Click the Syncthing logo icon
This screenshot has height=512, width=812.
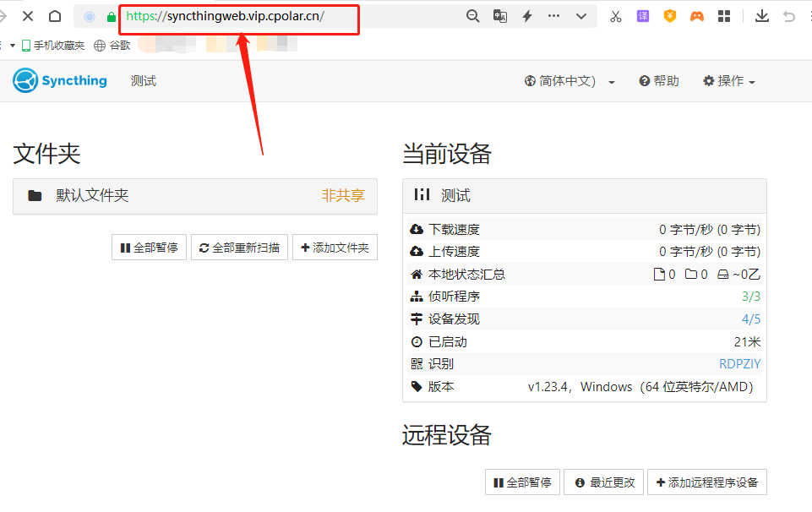[25, 81]
